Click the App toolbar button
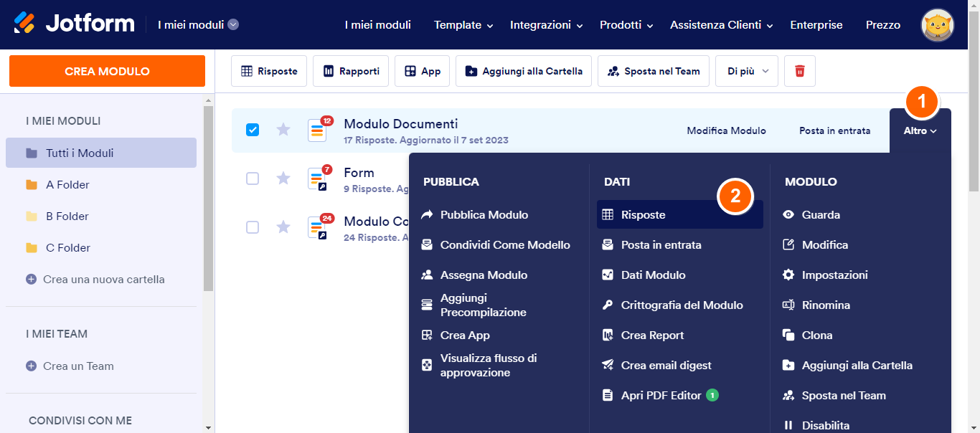Viewport: 980px width, 433px height. tap(422, 71)
